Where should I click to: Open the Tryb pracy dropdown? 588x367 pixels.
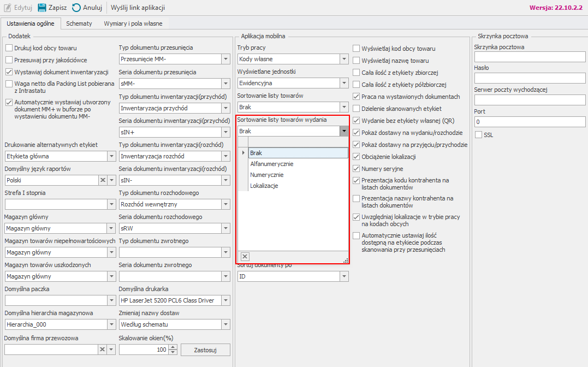pyautogui.click(x=344, y=59)
